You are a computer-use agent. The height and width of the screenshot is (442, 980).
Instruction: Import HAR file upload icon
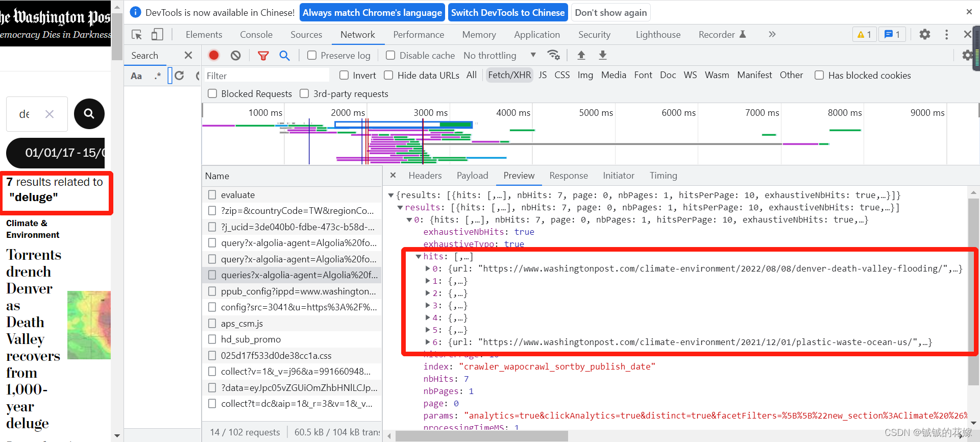click(x=581, y=55)
